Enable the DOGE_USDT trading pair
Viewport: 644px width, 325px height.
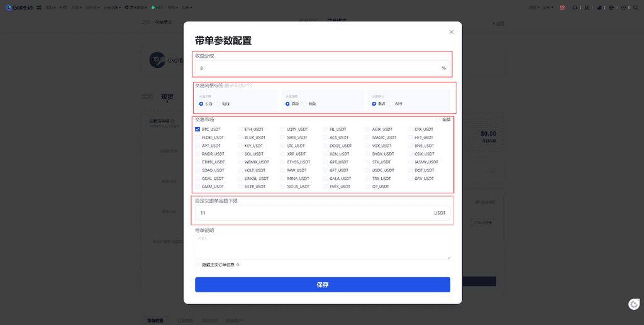tap(326, 146)
